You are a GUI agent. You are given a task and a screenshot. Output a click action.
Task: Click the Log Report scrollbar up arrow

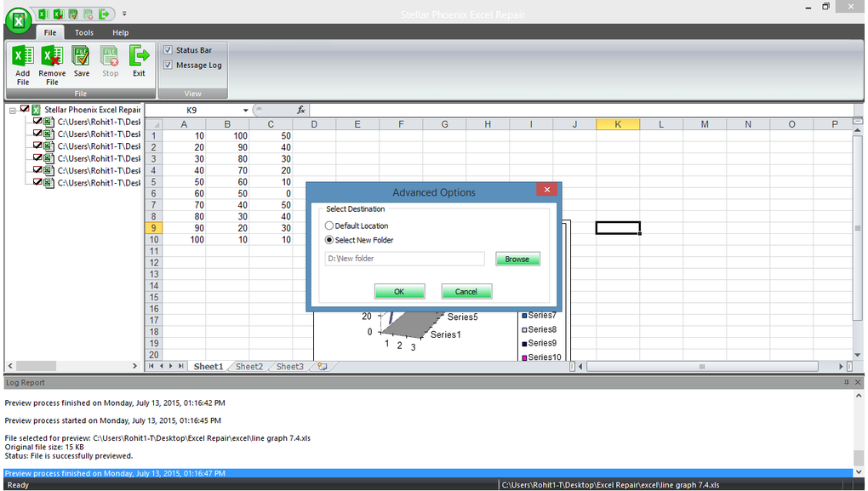pyautogui.click(x=859, y=396)
